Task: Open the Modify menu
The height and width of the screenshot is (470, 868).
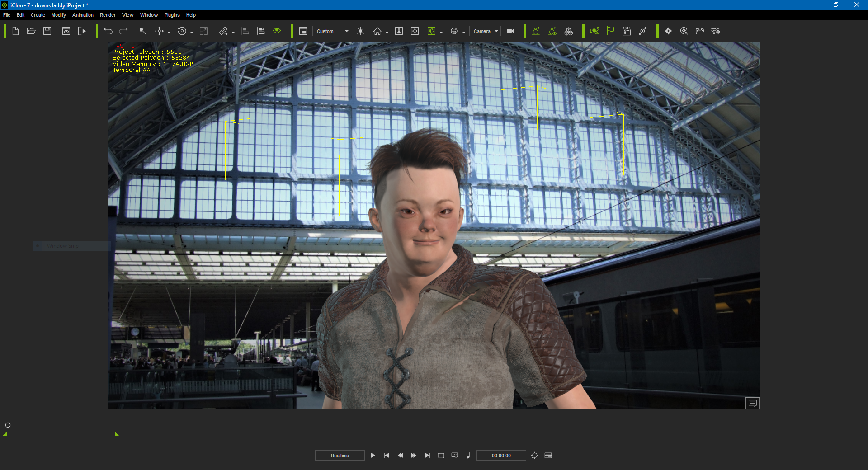Action: coord(59,15)
